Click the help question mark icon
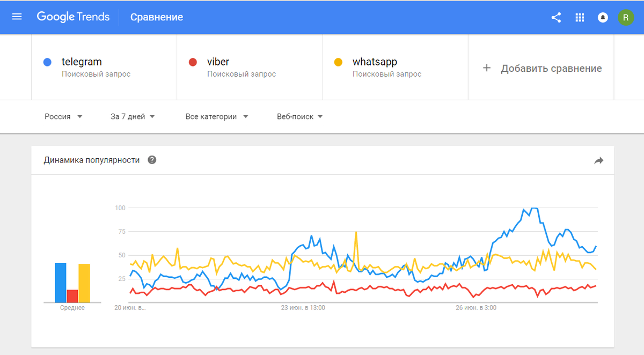Image resolution: width=644 pixels, height=355 pixels. [x=152, y=160]
